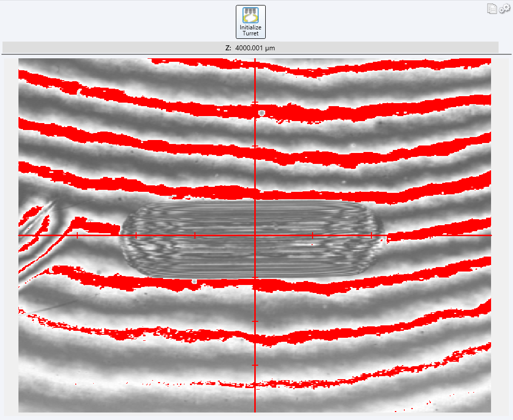Click horizontal tick immediately left of crosshair center
Image resolution: width=513 pixels, height=420 pixels.
pos(194,235)
